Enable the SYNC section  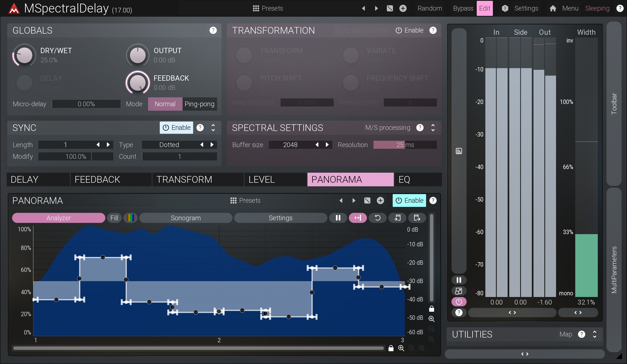(176, 128)
